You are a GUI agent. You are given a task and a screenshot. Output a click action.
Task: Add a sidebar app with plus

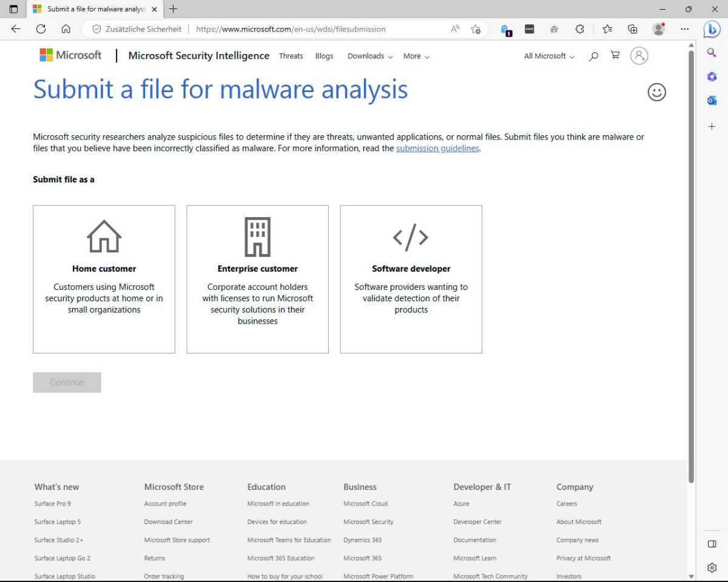pyautogui.click(x=712, y=127)
